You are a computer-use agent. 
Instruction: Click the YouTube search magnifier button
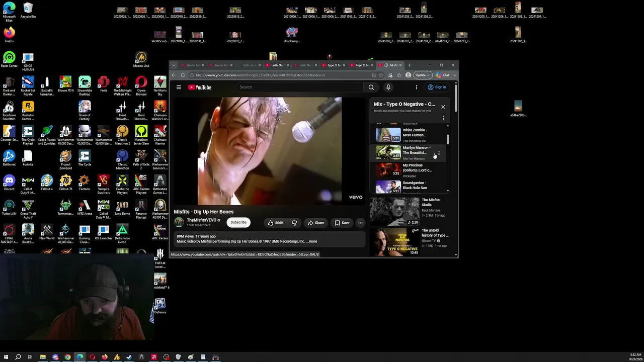pyautogui.click(x=371, y=87)
